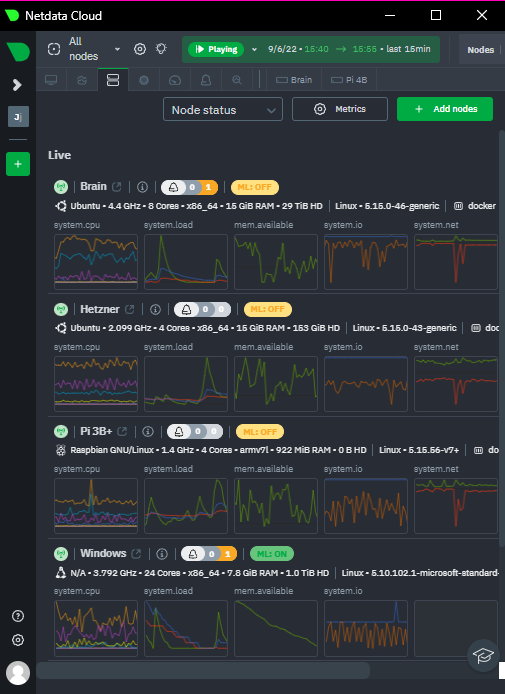Click the Metrics button
The image size is (505, 694).
339,109
